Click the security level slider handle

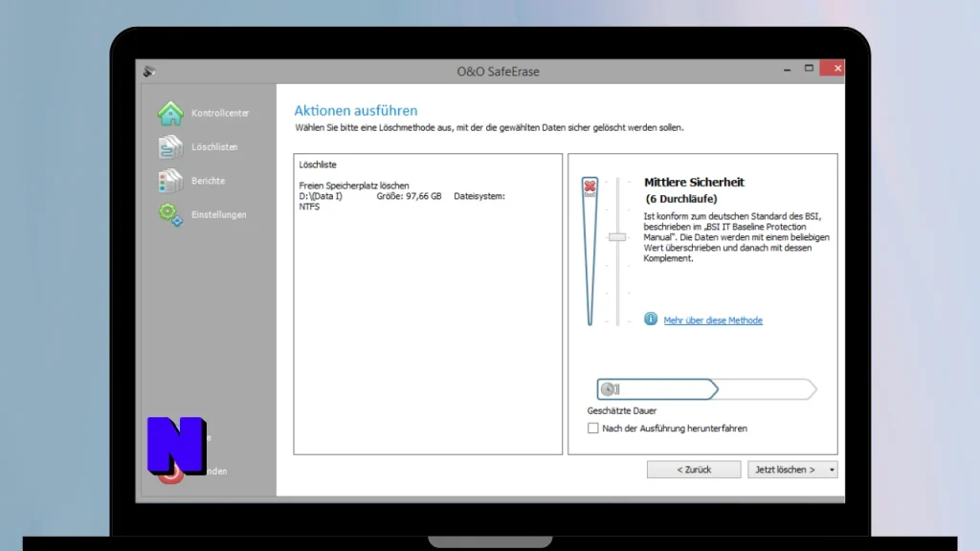click(617, 237)
